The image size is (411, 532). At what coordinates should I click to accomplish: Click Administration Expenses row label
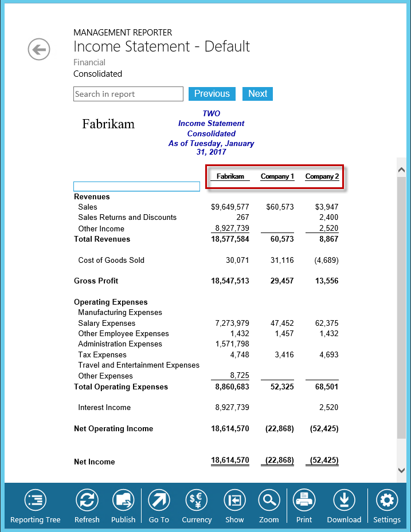(120, 344)
